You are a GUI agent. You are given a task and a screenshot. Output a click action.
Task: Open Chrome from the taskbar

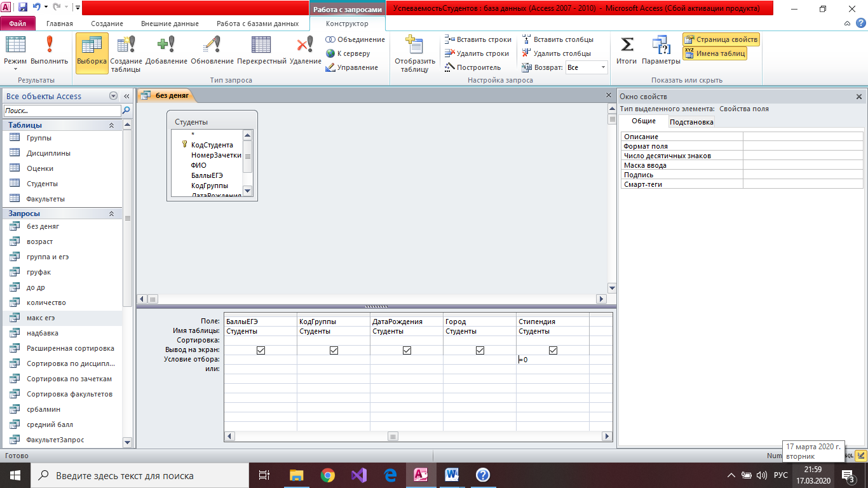(328, 475)
